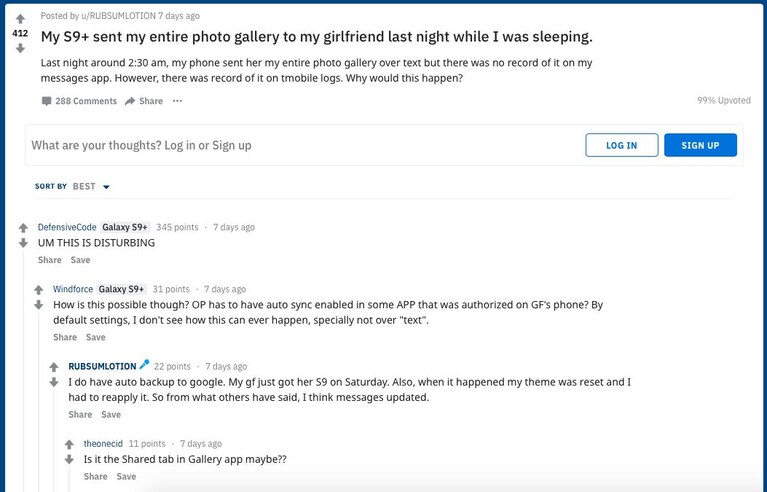
Task: Open DefensiveCode's user profile
Action: point(67,227)
